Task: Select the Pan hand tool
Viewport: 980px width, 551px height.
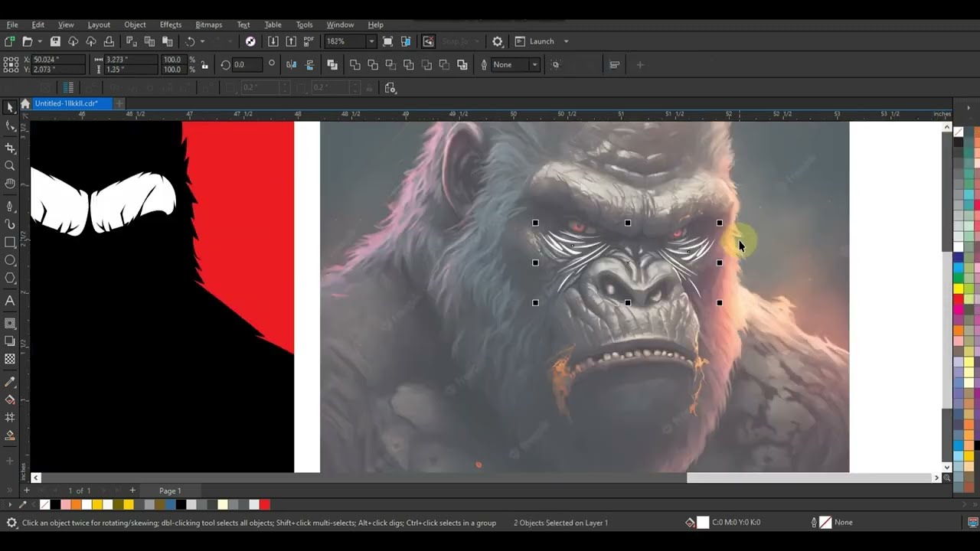Action: [10, 184]
